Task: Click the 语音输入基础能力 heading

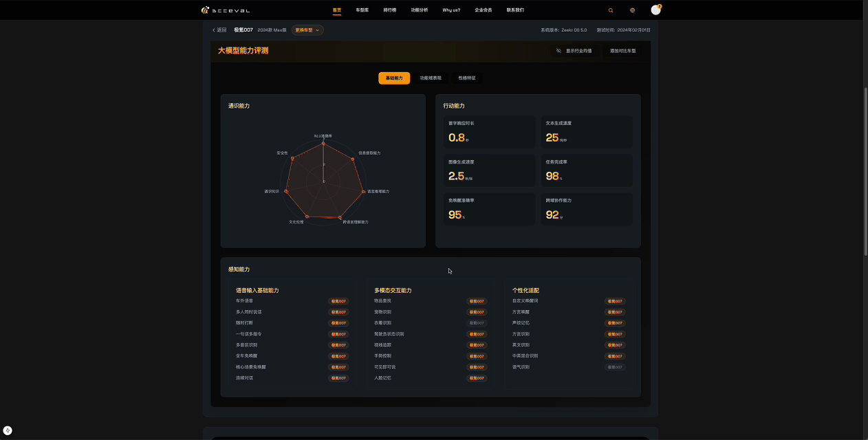Action: 257,291
